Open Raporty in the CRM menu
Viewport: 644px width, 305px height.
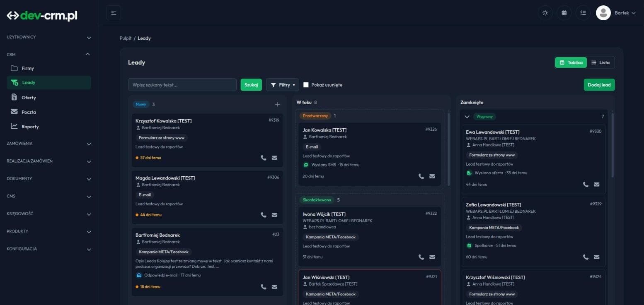pyautogui.click(x=49, y=127)
